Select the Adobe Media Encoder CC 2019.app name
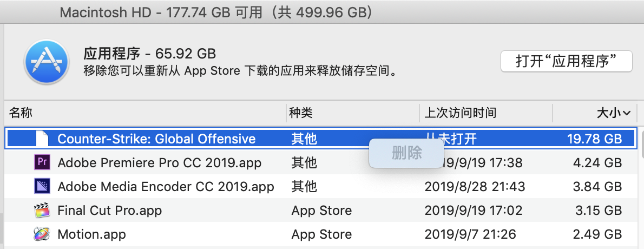644x249 pixels. tap(166, 186)
